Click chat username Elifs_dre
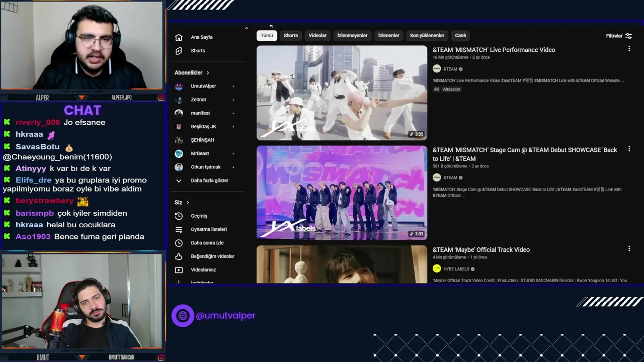 pos(34,180)
